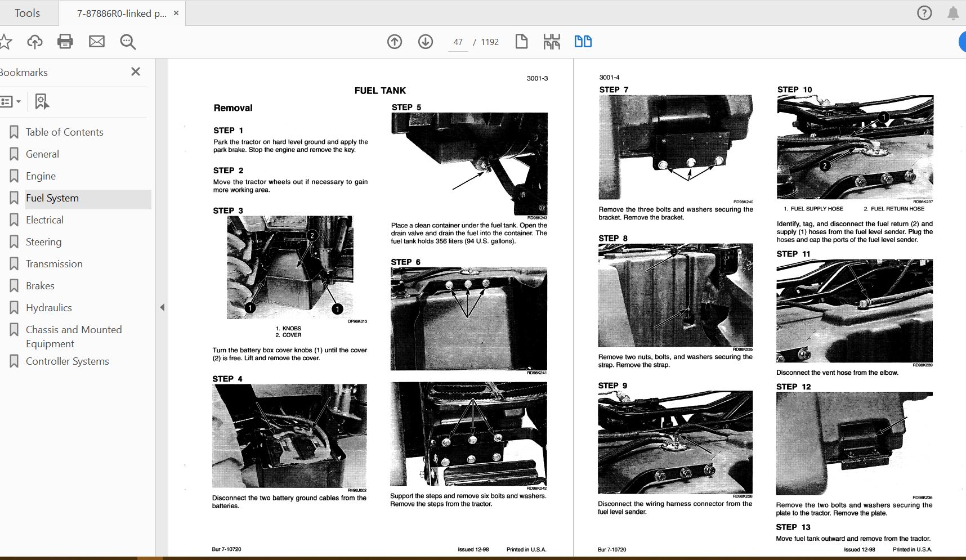Enable single-page view mode
The height and width of the screenshot is (560, 966).
(521, 41)
